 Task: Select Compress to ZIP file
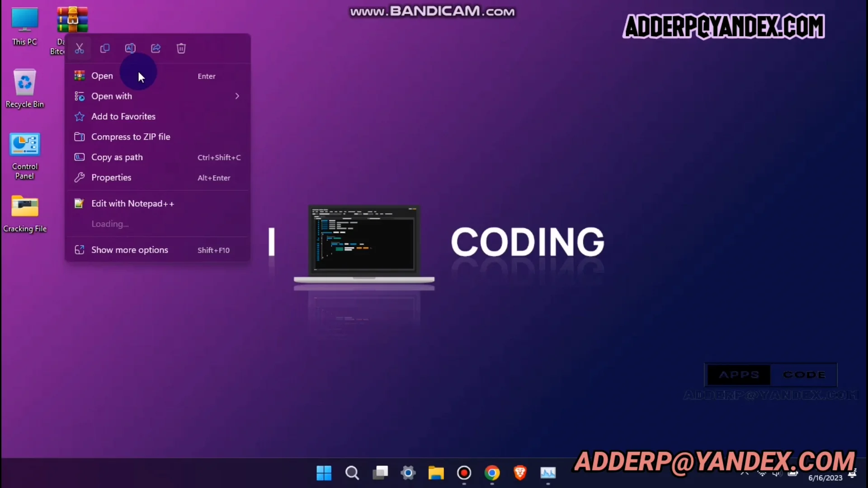pyautogui.click(x=131, y=137)
